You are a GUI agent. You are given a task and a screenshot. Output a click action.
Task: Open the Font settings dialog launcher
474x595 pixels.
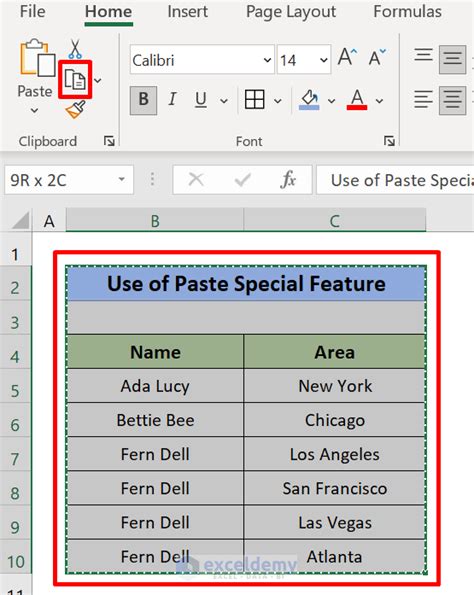(x=389, y=141)
